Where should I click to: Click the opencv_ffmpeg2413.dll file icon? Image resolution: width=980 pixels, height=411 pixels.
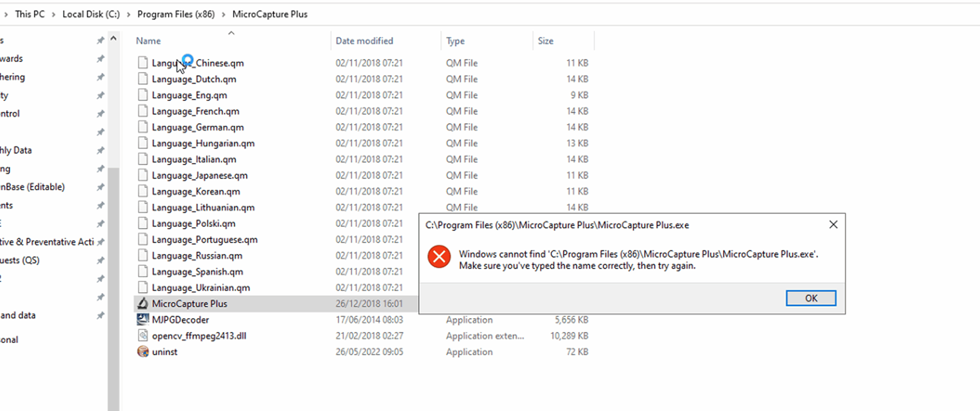click(143, 336)
